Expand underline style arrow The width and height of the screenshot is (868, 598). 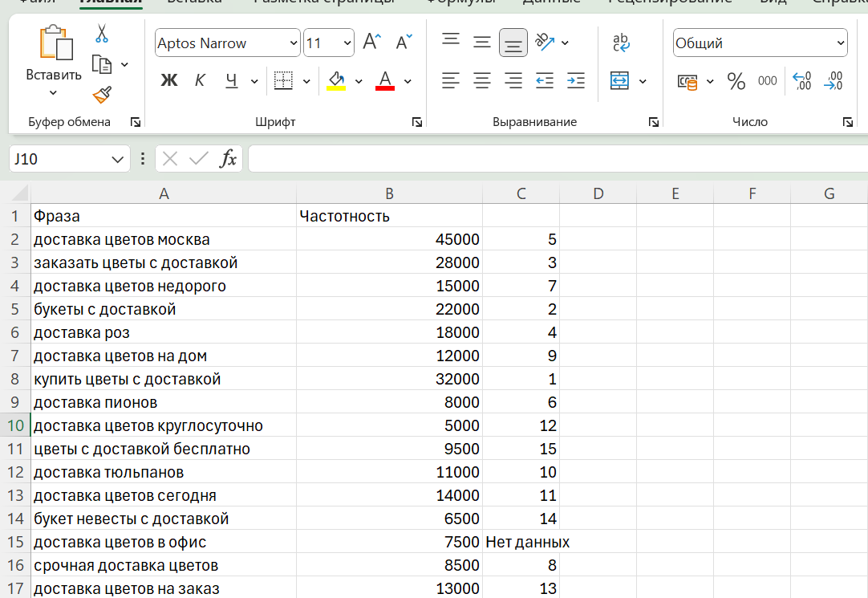254,81
